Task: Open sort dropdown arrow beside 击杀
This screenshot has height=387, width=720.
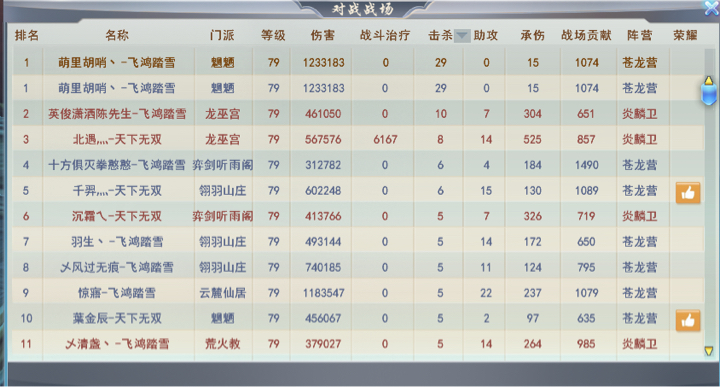Action: [x=462, y=36]
